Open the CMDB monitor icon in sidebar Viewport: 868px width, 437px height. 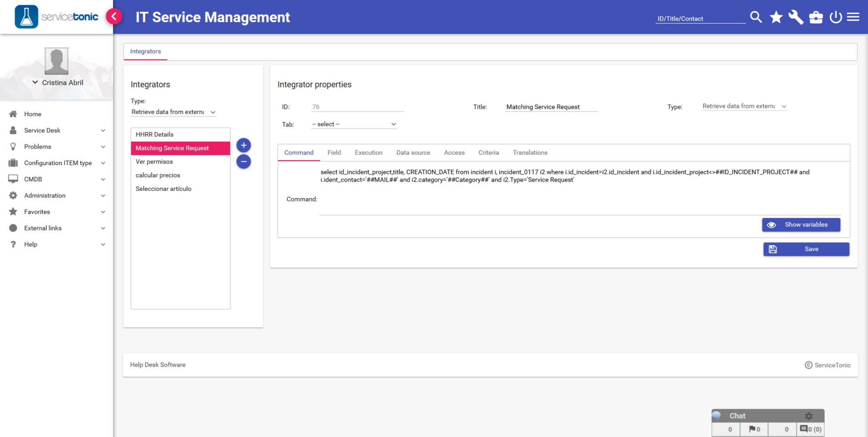click(12, 179)
